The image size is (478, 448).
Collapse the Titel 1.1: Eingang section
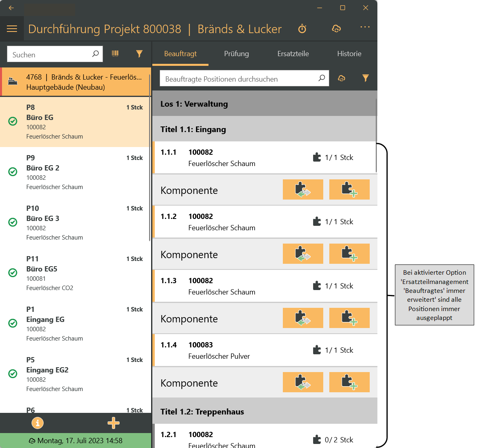pos(264,129)
